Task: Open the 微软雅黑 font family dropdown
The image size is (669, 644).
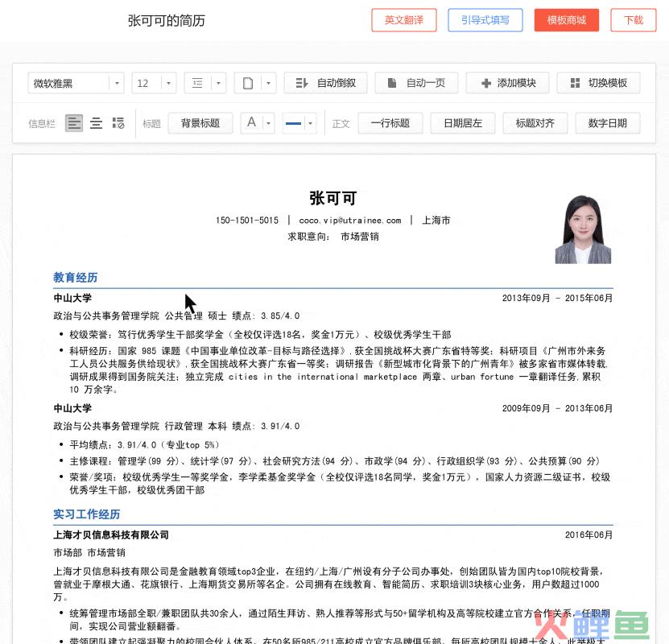Action: [x=76, y=83]
